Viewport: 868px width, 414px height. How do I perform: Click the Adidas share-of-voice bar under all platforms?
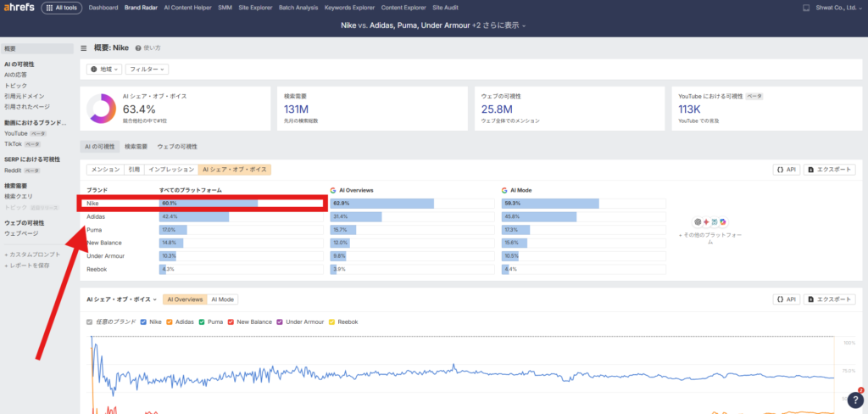194,216
